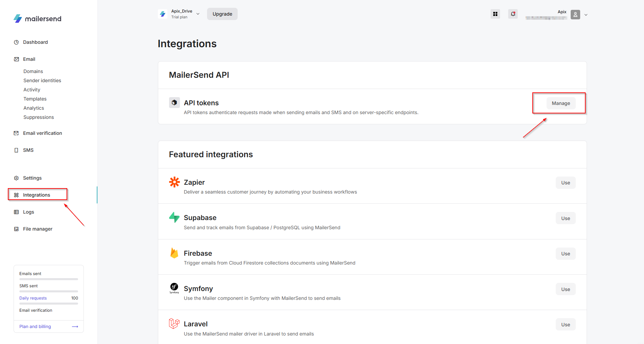Expand the Apix account menu chevron

(586, 15)
